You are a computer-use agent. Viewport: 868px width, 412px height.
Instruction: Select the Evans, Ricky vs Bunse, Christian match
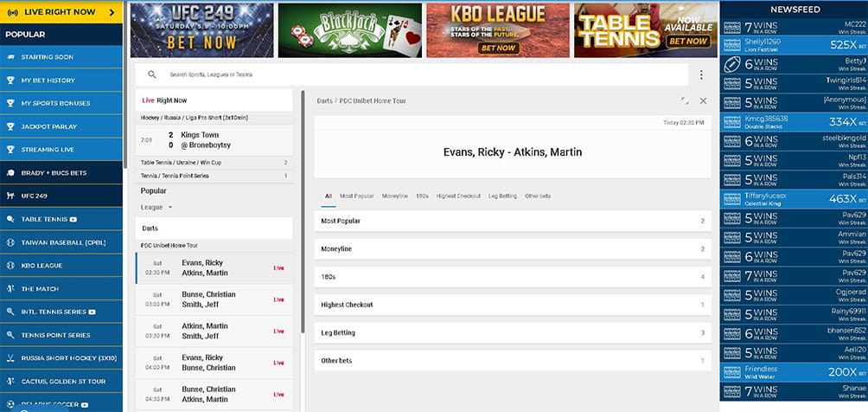214,363
